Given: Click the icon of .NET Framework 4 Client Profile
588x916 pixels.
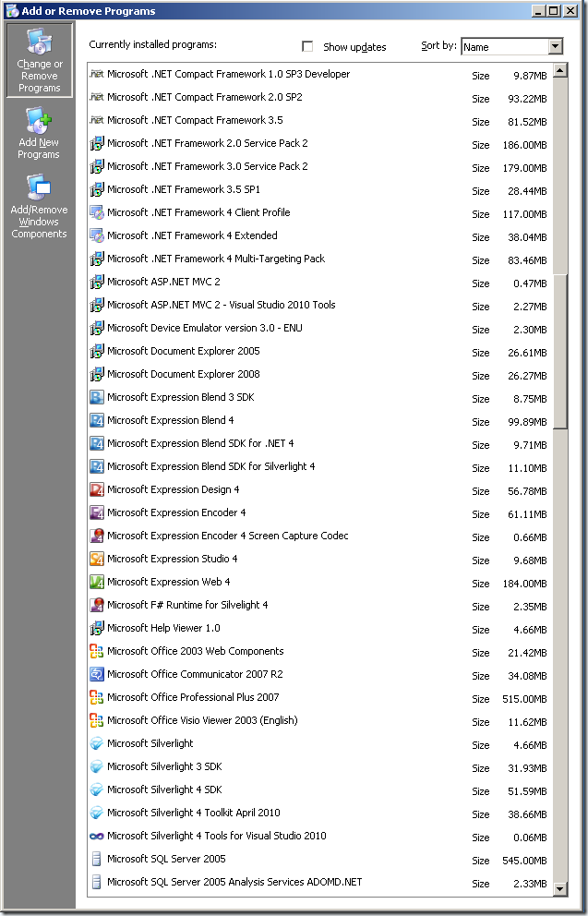Looking at the screenshot, I should tap(96, 212).
